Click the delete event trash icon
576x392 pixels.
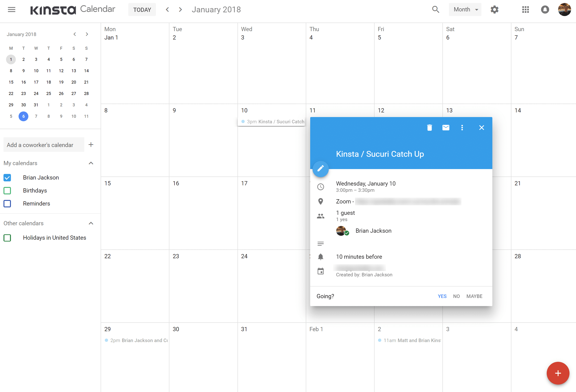(x=429, y=128)
